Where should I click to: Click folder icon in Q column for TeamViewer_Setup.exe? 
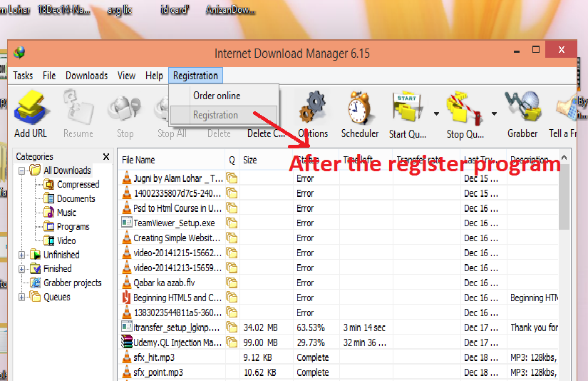click(232, 223)
